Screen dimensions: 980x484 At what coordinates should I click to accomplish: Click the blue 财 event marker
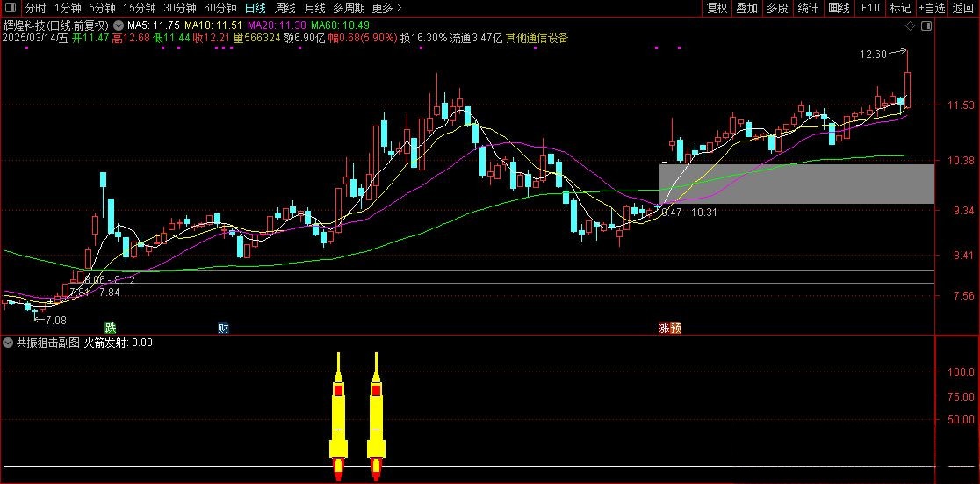pyautogui.click(x=224, y=328)
